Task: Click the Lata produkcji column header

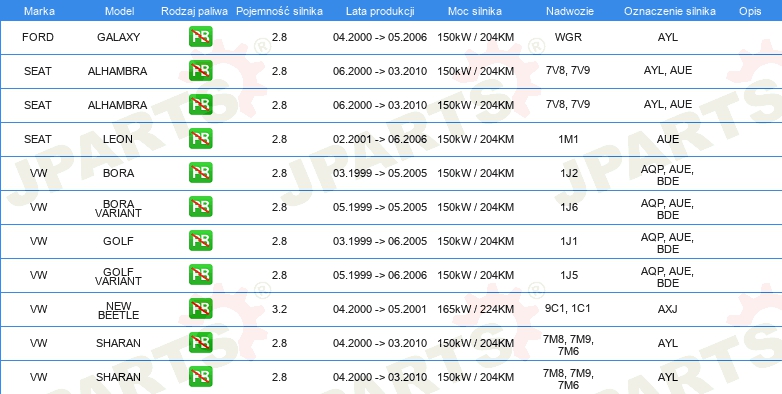Action: [380, 11]
